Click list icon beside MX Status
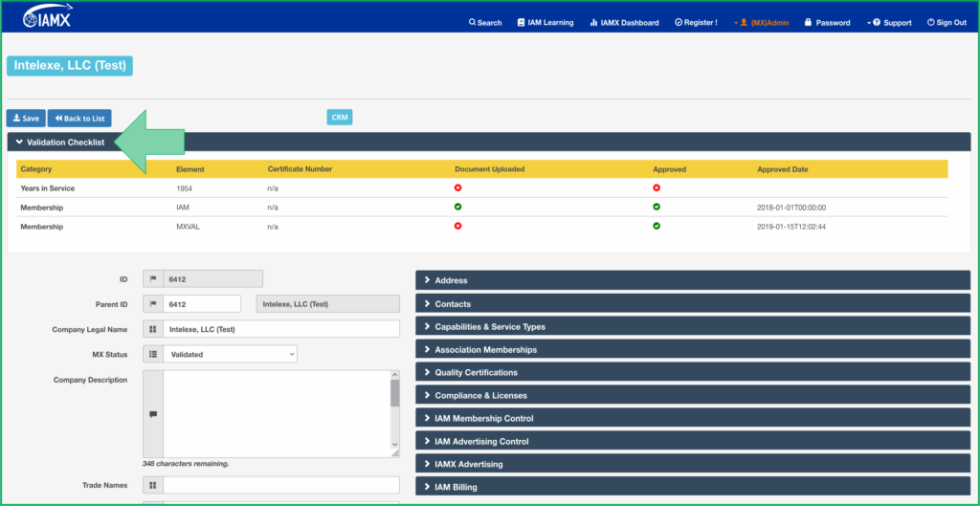The width and height of the screenshot is (980, 506). [x=153, y=354]
